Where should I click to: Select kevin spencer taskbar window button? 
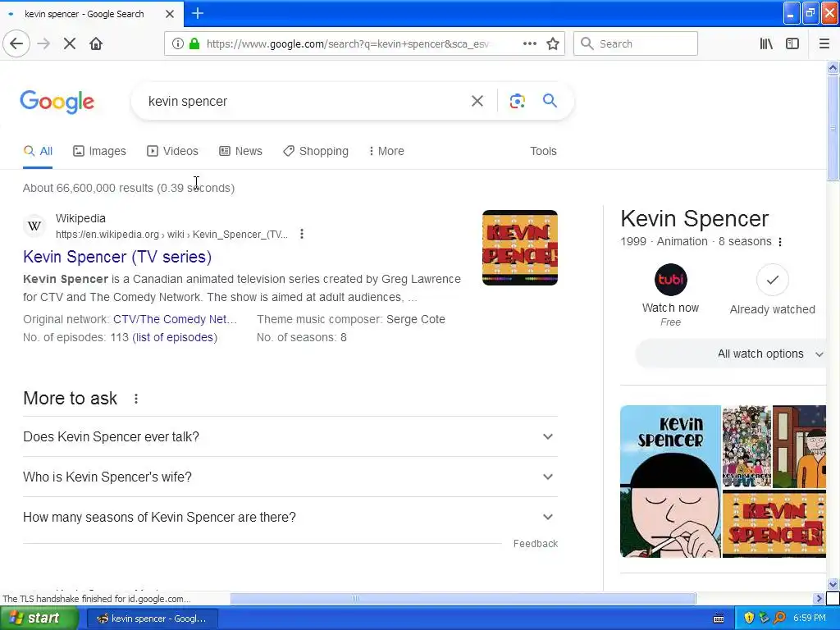tap(152, 619)
